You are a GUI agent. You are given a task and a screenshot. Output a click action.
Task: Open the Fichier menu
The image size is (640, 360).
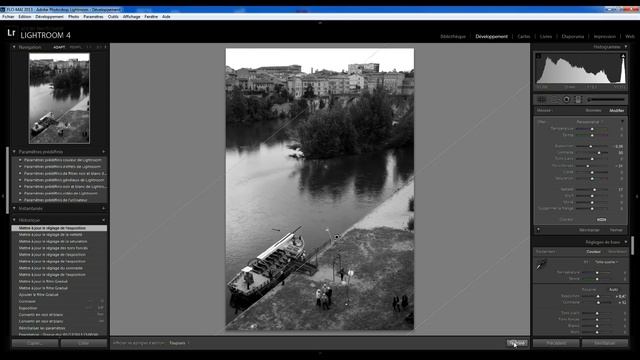click(x=8, y=17)
